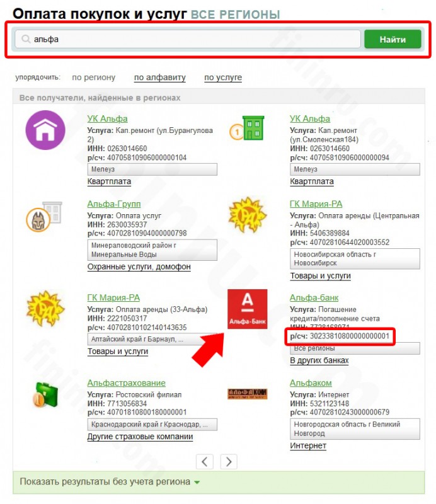Click the Альфаком logo image
436x504 pixels.
[247, 394]
